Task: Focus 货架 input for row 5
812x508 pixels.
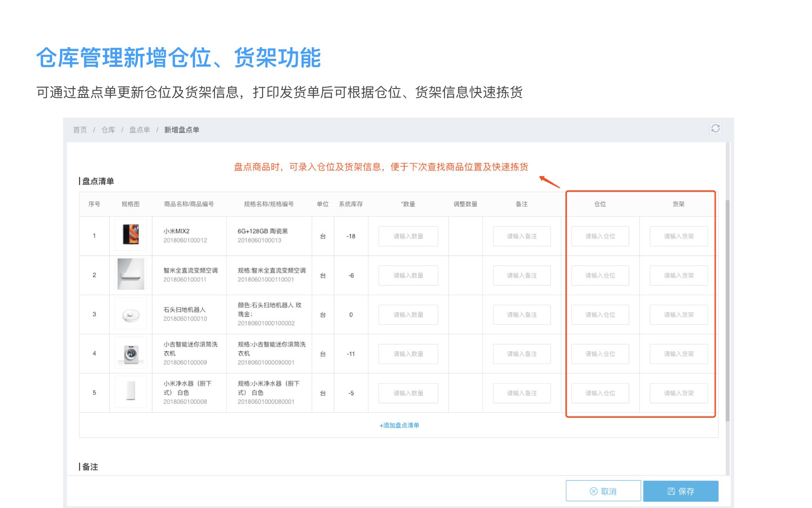Action: pyautogui.click(x=678, y=393)
